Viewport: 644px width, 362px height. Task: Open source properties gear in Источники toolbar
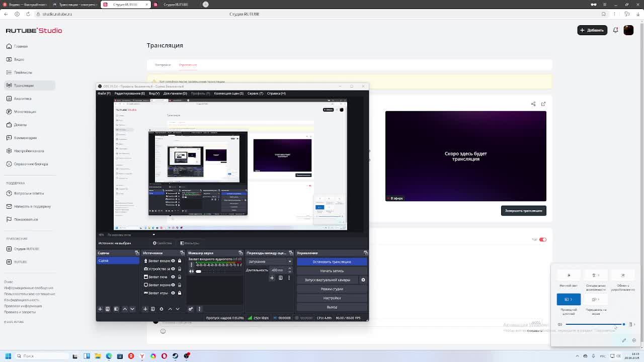pos(162,309)
